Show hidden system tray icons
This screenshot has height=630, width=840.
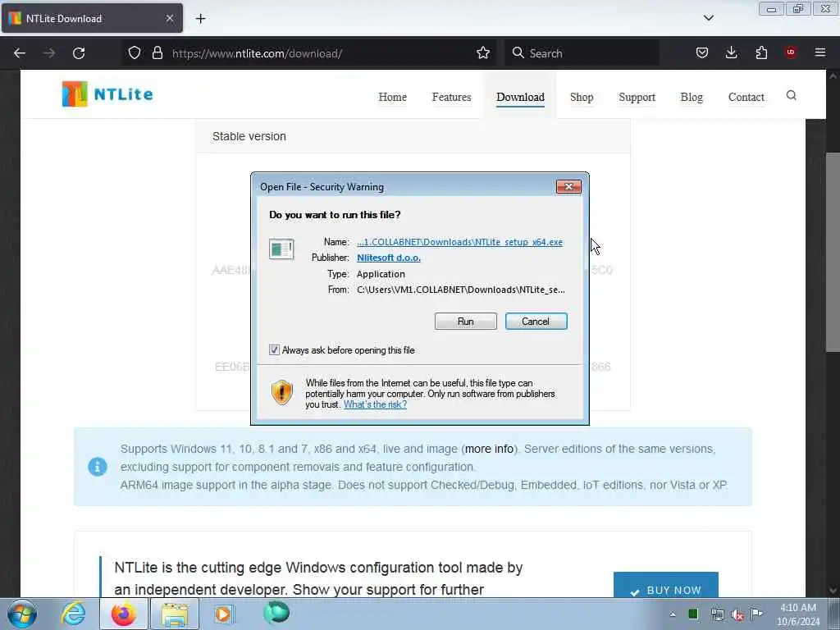(x=673, y=614)
